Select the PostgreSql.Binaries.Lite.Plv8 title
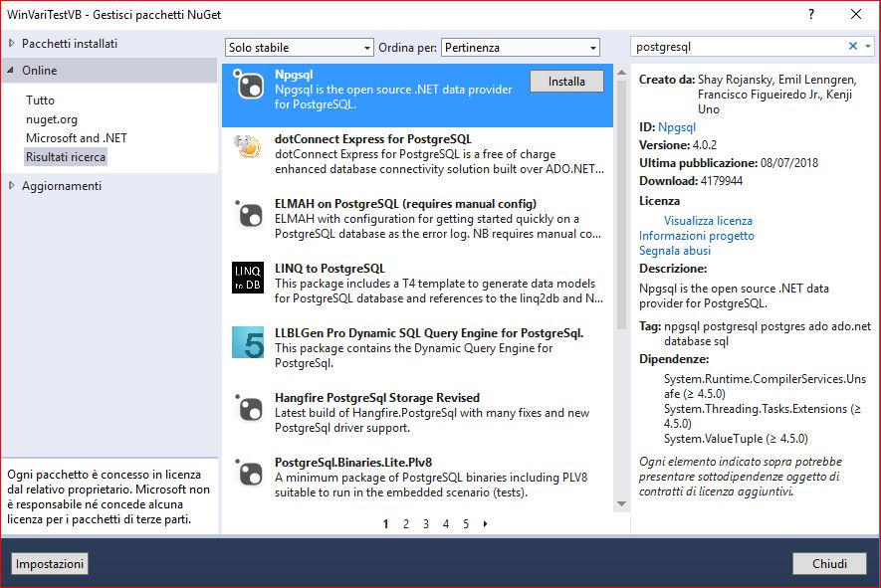This screenshot has width=881, height=588. tap(353, 463)
